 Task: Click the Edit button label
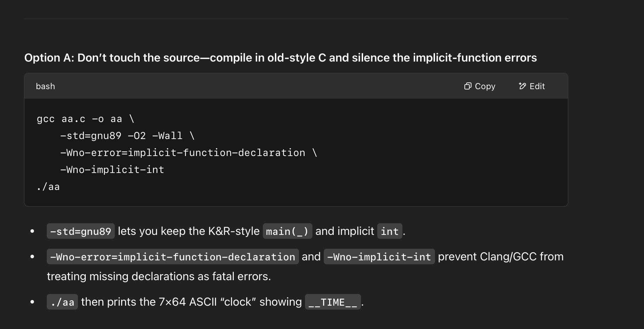coord(537,86)
